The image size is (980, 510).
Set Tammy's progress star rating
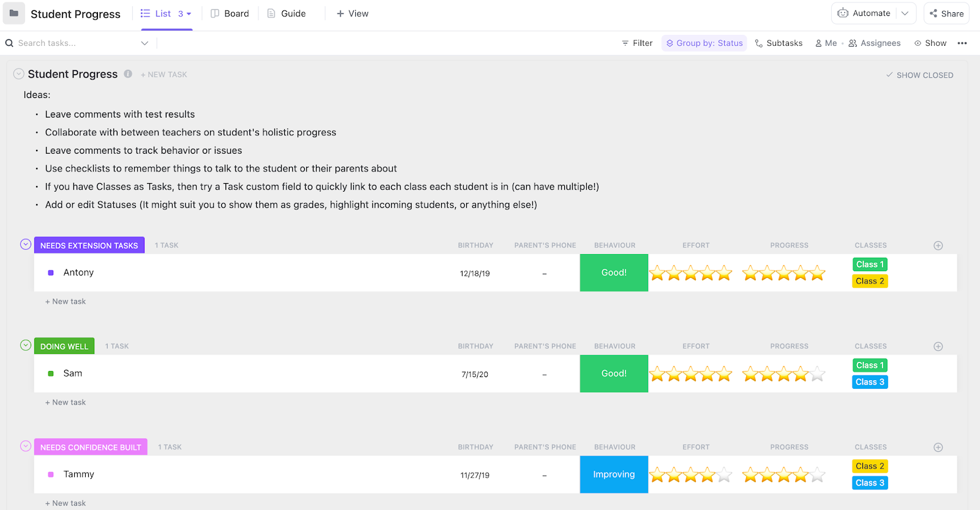[x=784, y=475]
